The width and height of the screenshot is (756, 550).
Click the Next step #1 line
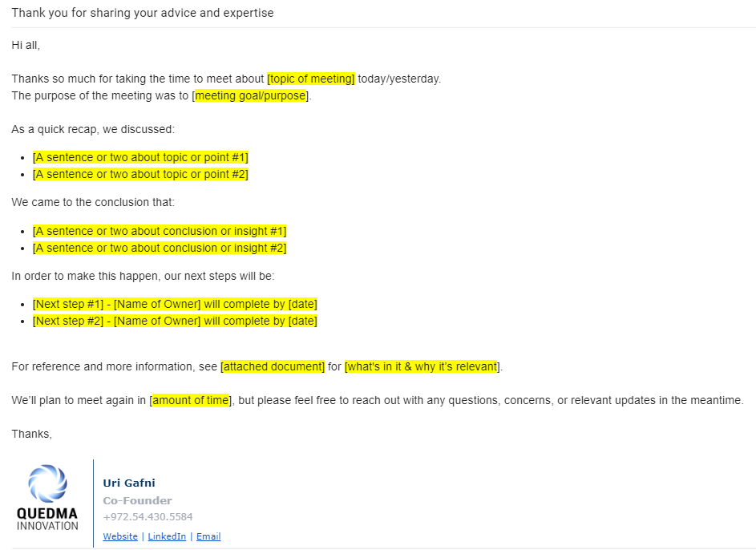[175, 304]
